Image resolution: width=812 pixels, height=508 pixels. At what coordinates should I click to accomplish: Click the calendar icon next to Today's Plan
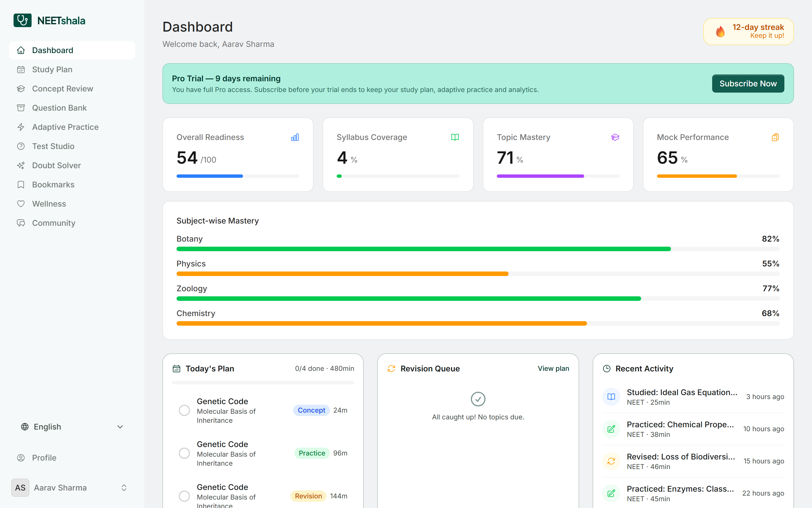(176, 369)
